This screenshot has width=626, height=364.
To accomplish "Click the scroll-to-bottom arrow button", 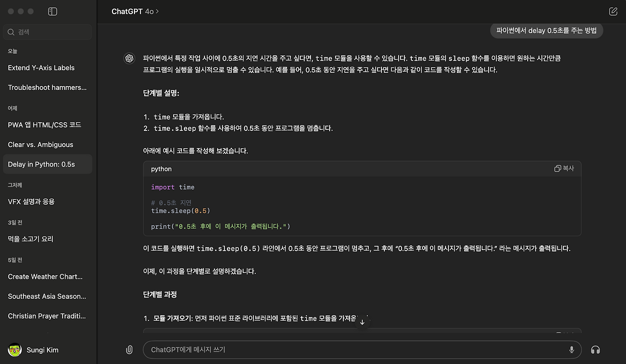I will click(362, 321).
